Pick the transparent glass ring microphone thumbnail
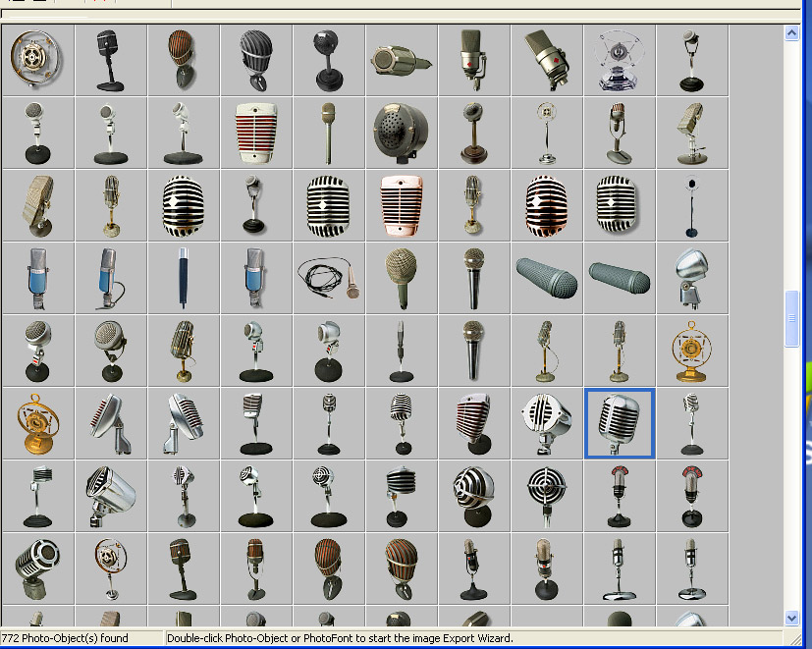 click(620, 60)
